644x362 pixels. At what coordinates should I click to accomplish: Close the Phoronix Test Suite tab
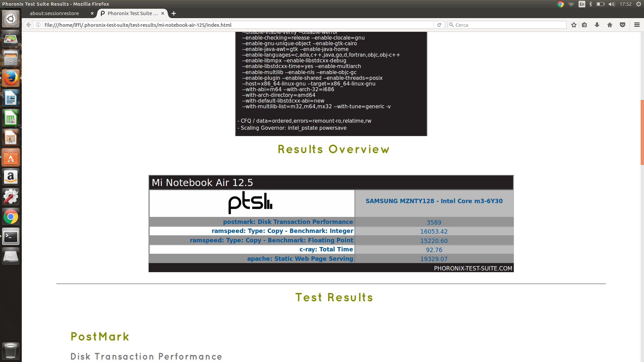point(163,13)
